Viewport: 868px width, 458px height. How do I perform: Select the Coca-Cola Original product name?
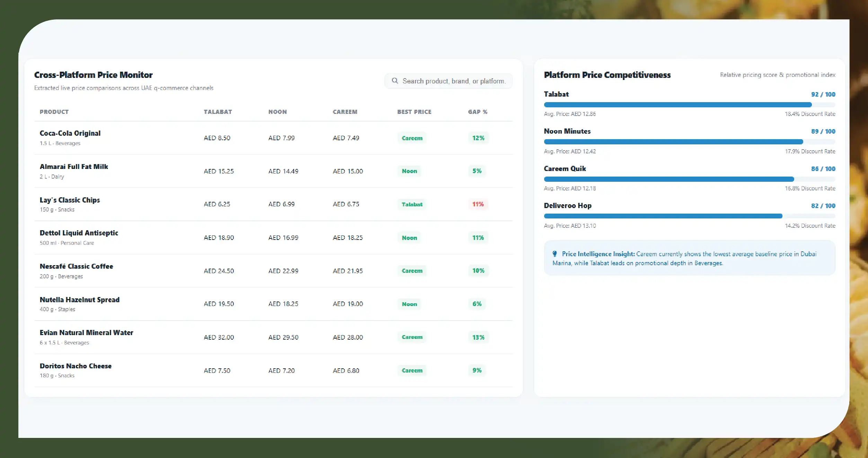click(x=70, y=133)
